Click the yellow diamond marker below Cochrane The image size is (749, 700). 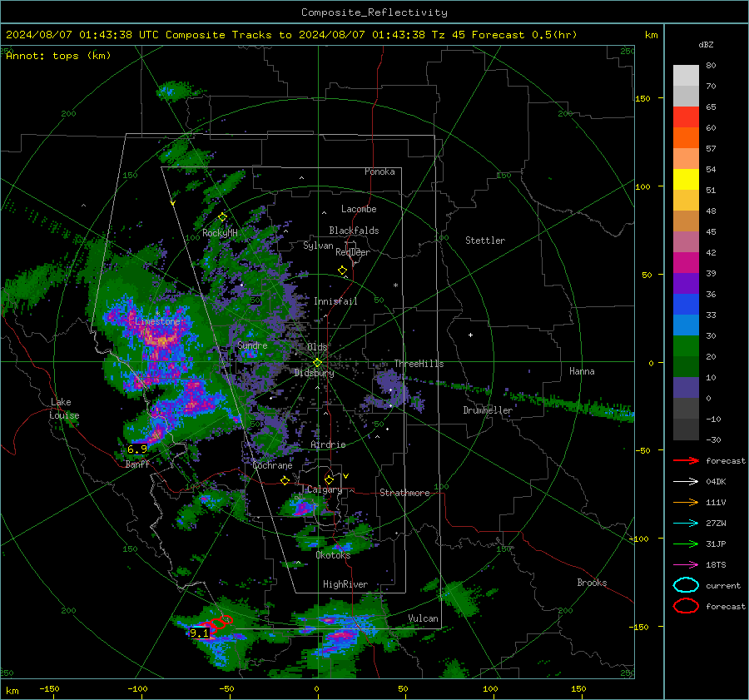[x=285, y=480]
